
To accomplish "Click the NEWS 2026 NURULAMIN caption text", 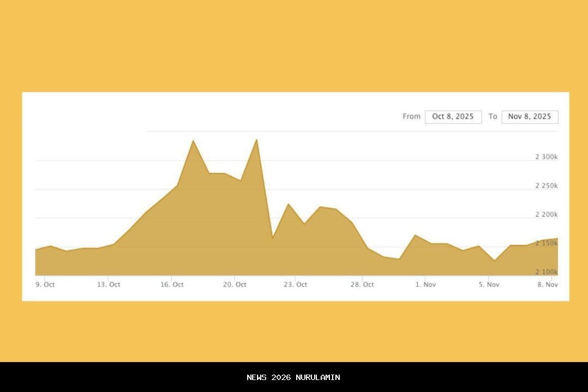I will (x=293, y=377).
